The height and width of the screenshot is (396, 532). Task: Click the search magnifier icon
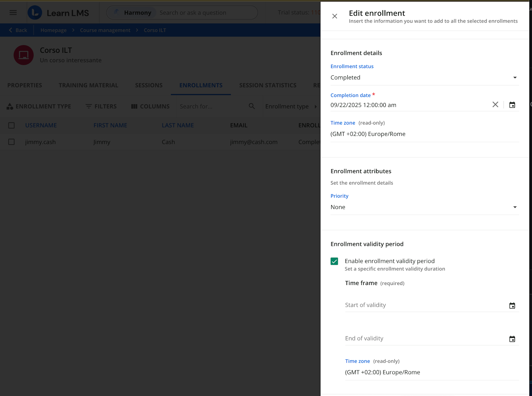click(x=252, y=106)
